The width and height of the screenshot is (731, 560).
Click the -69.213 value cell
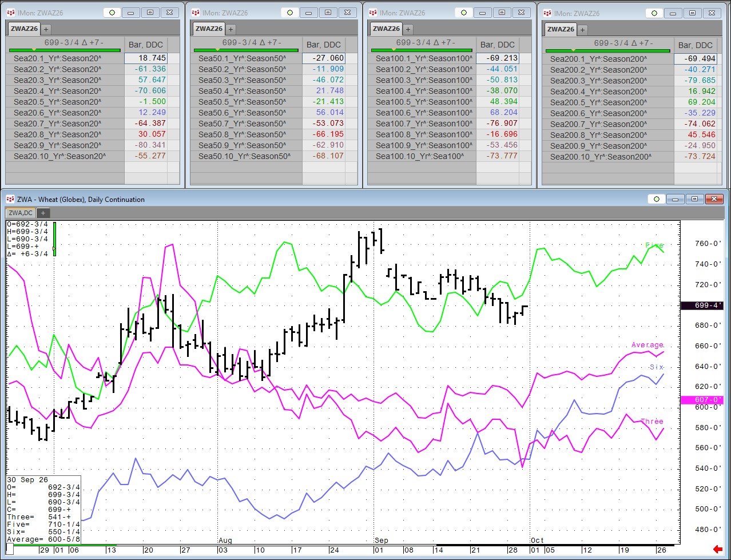click(498, 58)
